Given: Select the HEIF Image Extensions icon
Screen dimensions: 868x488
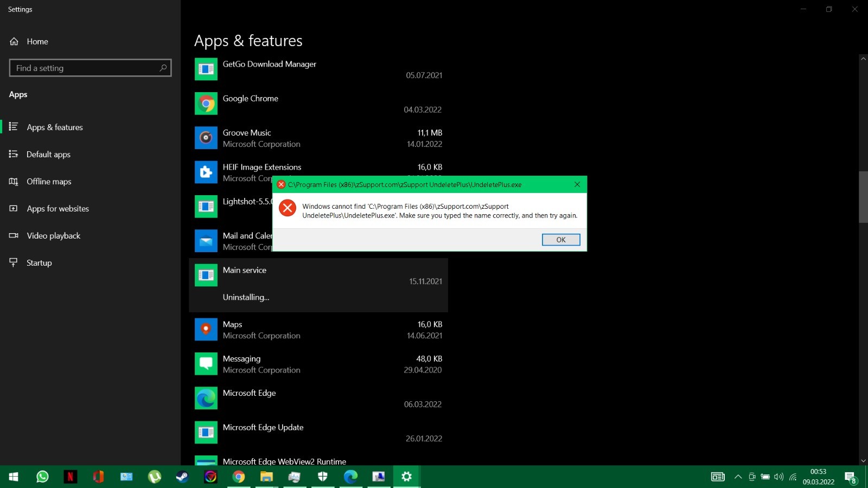Looking at the screenshot, I should [x=206, y=172].
